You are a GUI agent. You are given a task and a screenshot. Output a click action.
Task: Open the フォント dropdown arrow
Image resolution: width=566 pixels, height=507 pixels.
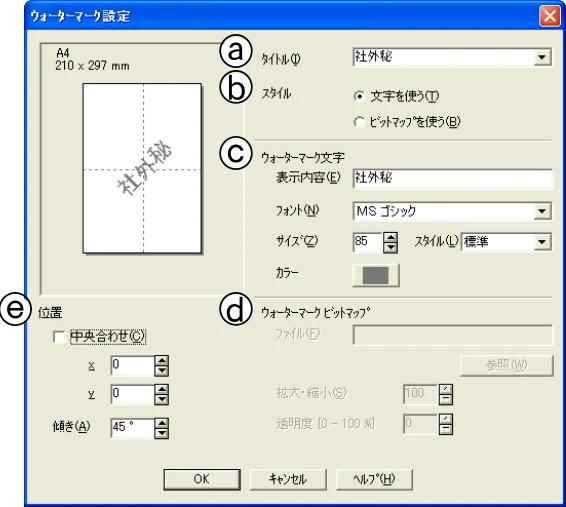point(542,211)
